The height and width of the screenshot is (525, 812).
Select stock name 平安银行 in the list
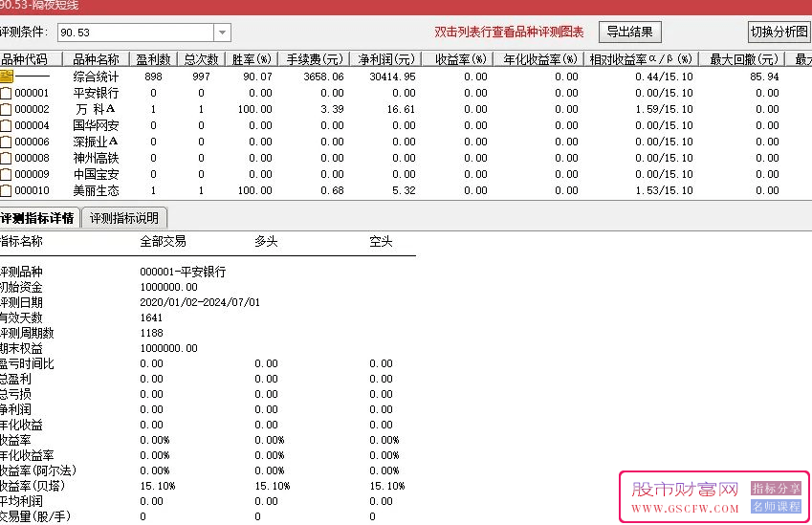click(x=96, y=93)
